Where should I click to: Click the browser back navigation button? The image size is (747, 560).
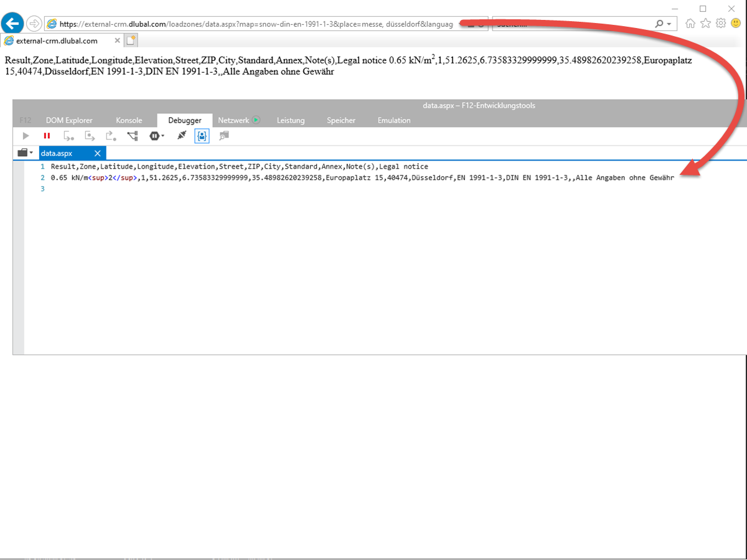(12, 23)
